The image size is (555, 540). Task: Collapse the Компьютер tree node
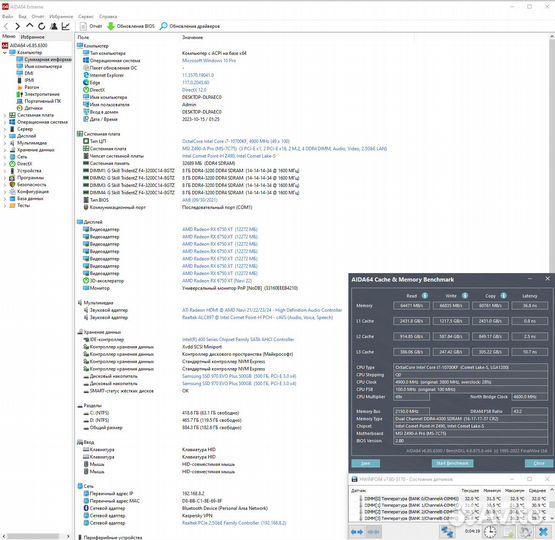[5, 52]
